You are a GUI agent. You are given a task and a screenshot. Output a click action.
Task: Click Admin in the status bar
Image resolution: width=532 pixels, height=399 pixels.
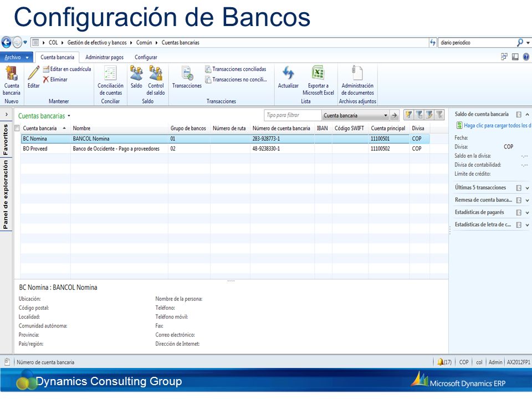[495, 362]
